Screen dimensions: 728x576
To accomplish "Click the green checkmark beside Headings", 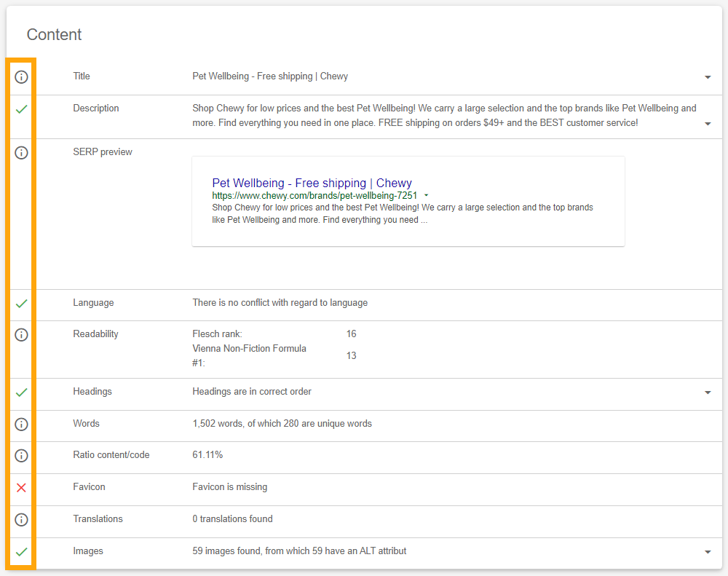I will pyautogui.click(x=21, y=392).
